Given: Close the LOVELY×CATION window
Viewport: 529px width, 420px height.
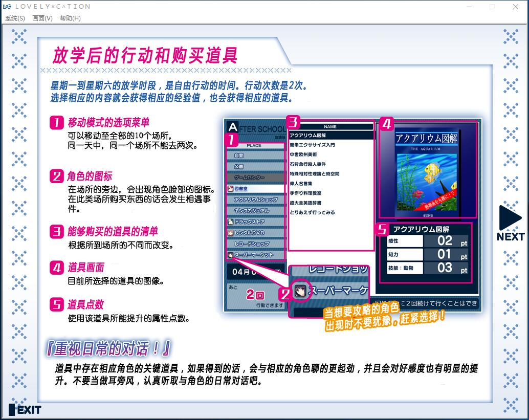Looking at the screenshot, I should 516,7.
